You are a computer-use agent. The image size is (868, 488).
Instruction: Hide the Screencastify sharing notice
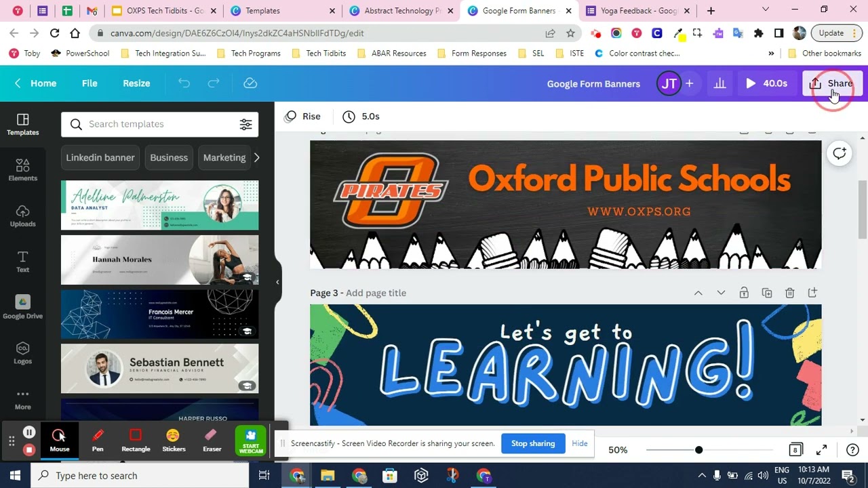click(x=580, y=443)
